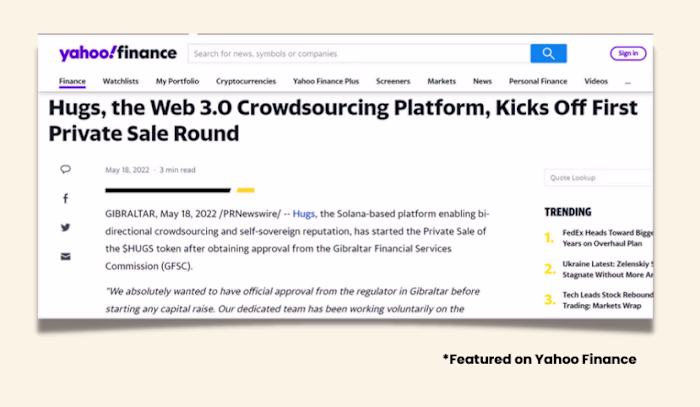Select Cryptocurrencies in navigation bar
Screen dimensions: 700x407
click(x=246, y=81)
